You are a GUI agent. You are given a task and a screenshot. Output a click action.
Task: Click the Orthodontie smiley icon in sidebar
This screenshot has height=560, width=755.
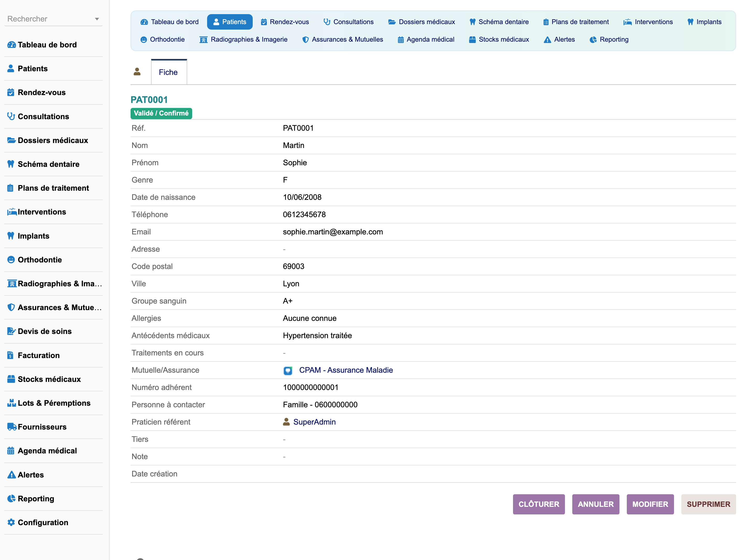click(x=11, y=260)
